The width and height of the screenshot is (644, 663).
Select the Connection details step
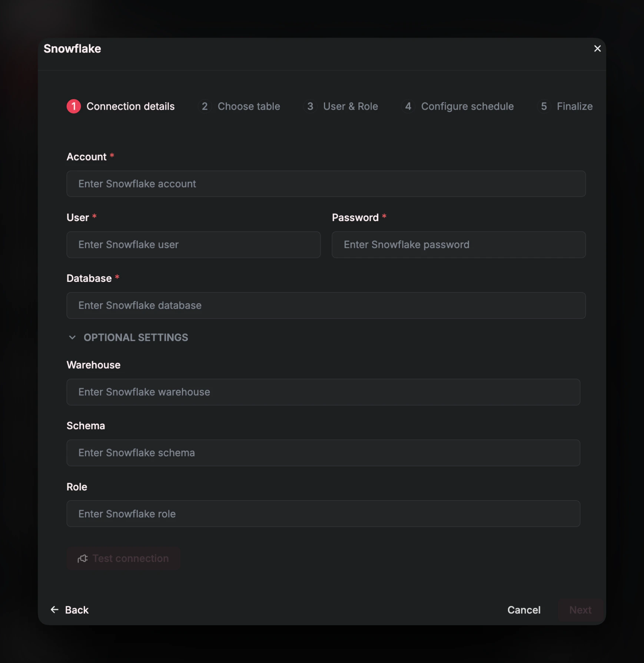(120, 106)
